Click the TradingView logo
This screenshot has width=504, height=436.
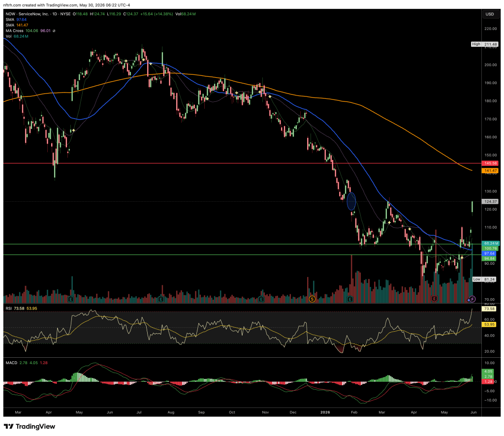tap(30, 426)
